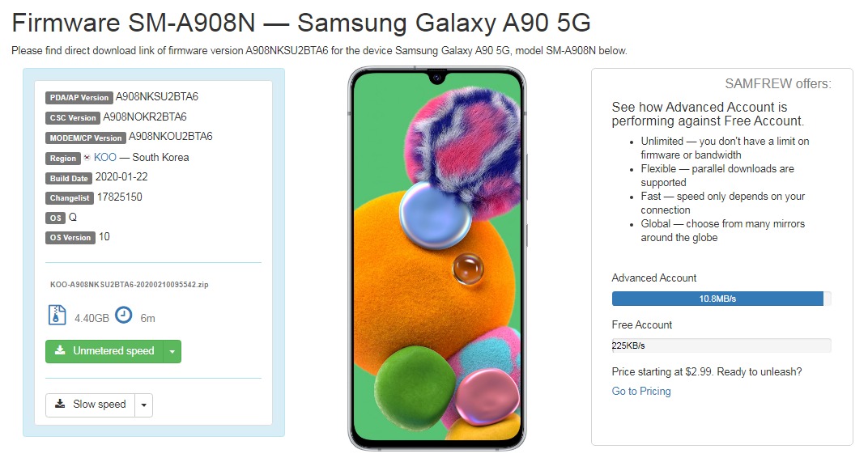
Task: Click the CSC Version label badge
Action: [73, 118]
